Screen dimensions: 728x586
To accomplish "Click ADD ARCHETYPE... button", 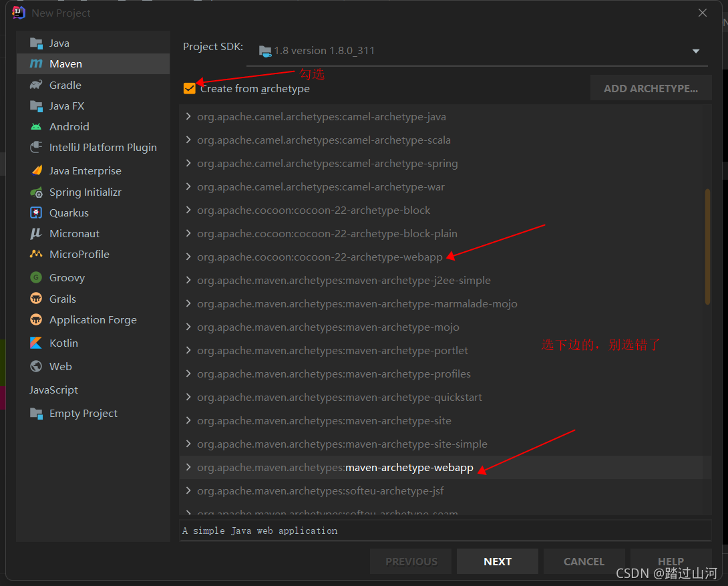I will 651,88.
